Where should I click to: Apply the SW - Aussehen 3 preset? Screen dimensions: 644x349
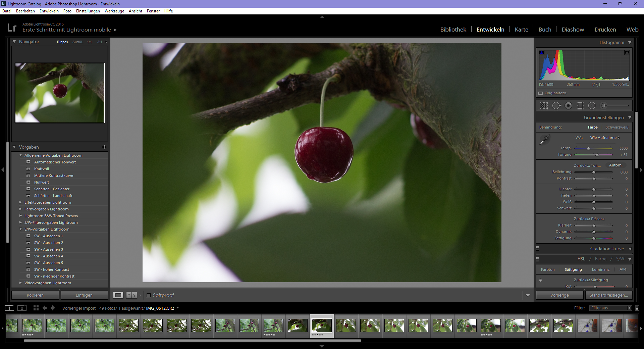click(48, 249)
